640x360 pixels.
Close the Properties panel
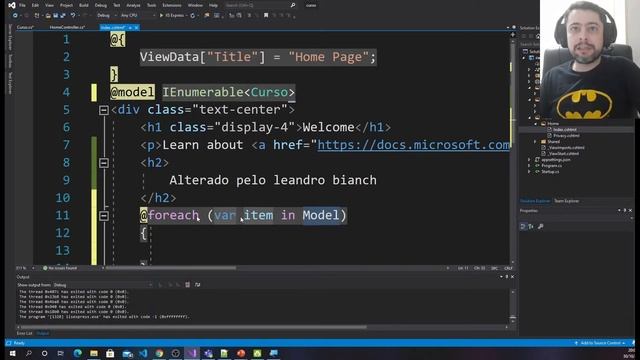click(630, 211)
